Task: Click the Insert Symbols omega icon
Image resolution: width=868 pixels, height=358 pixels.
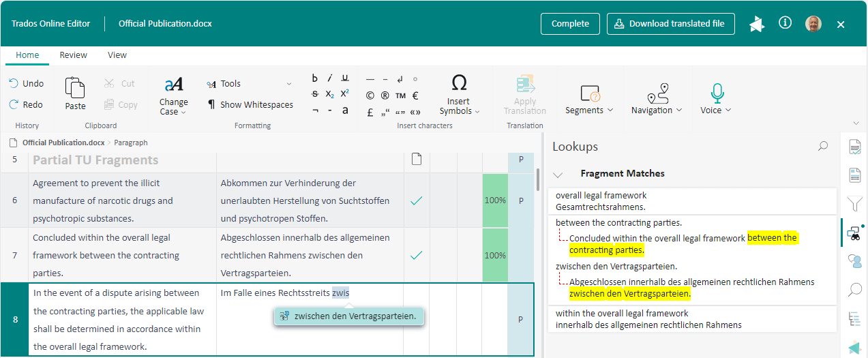Action: [459, 83]
